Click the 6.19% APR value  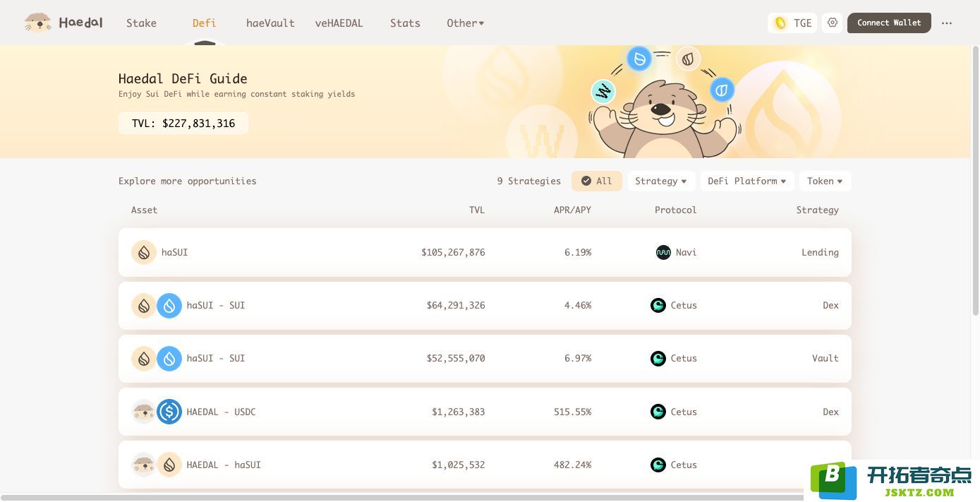[578, 252]
